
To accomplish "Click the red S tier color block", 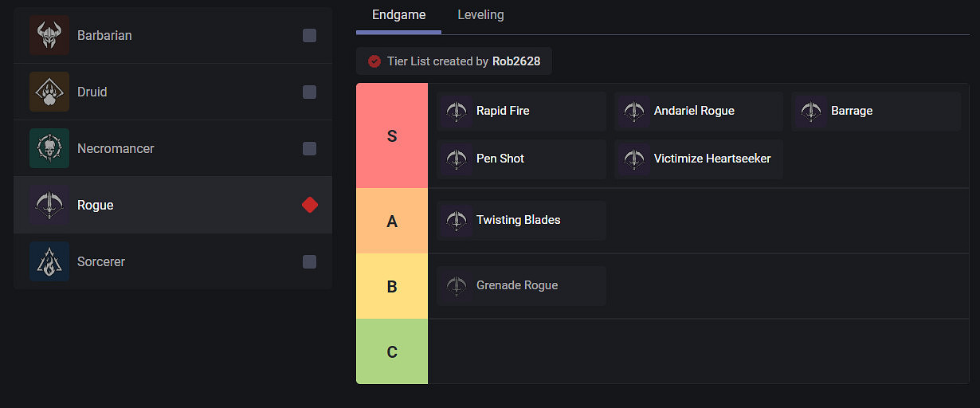I will point(392,136).
